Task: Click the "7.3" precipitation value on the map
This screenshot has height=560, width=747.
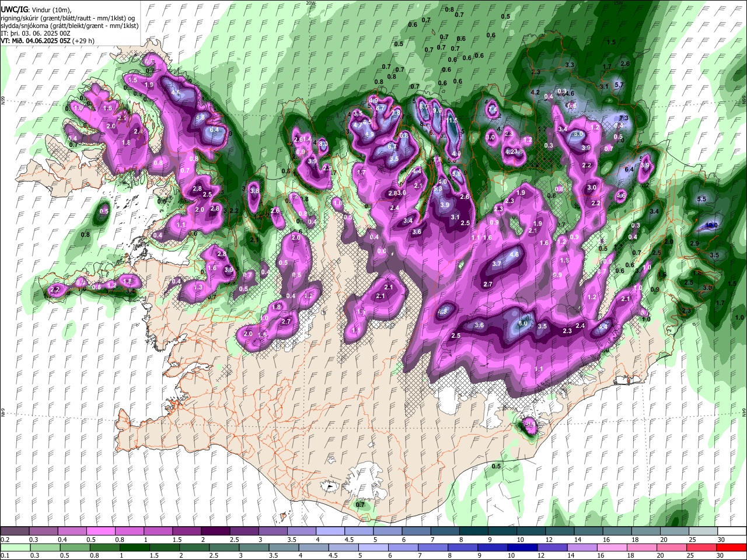Action: [x=623, y=118]
